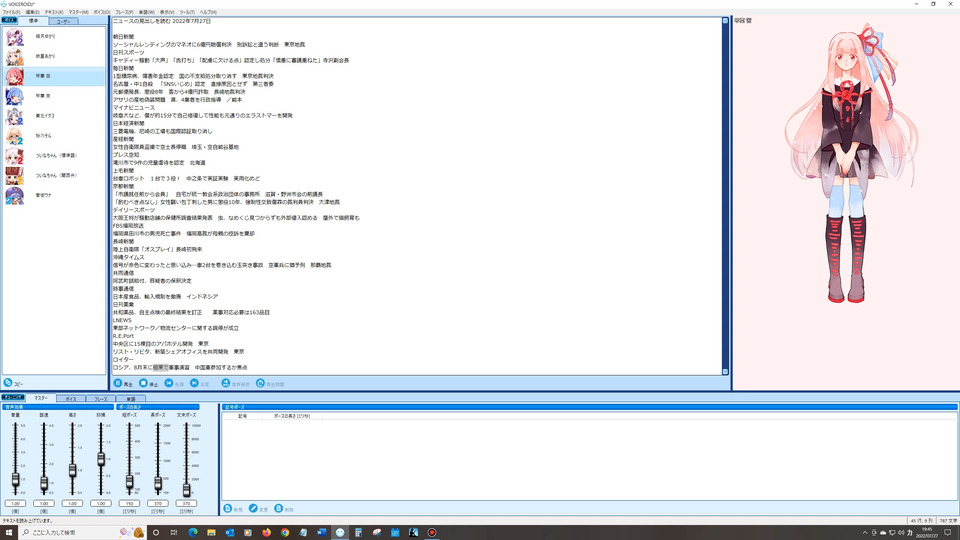The image size is (960, 540).
Task: Select 桜乃そら voice avatar
Action: pos(15,136)
